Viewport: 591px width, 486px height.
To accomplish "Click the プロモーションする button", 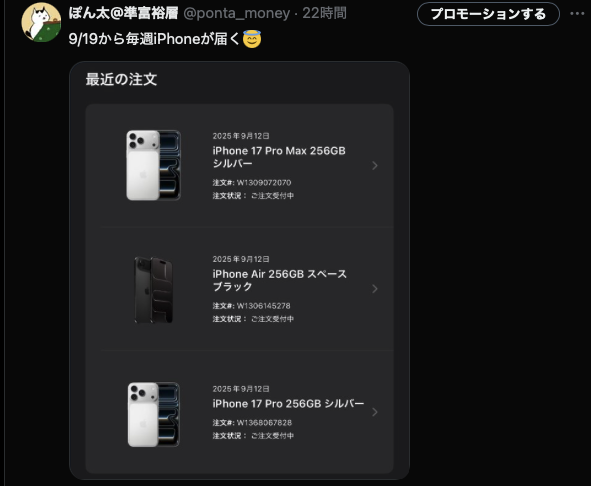I will [x=488, y=14].
